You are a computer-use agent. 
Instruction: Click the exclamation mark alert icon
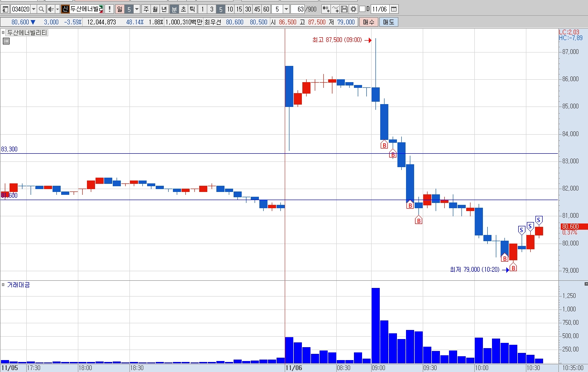tap(109, 9)
